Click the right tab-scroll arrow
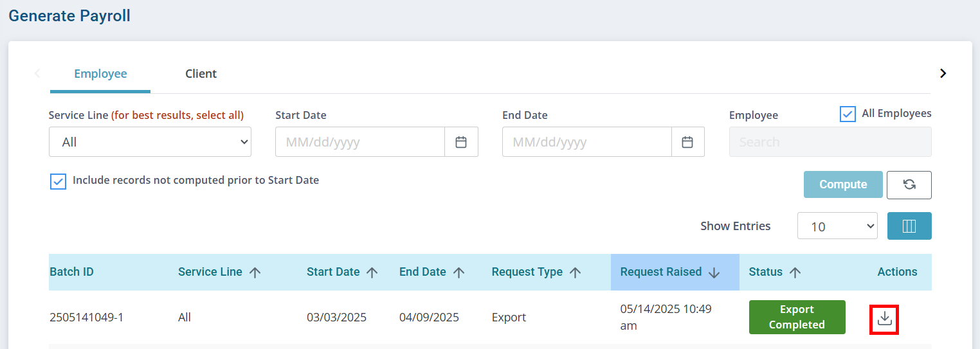 [x=943, y=73]
